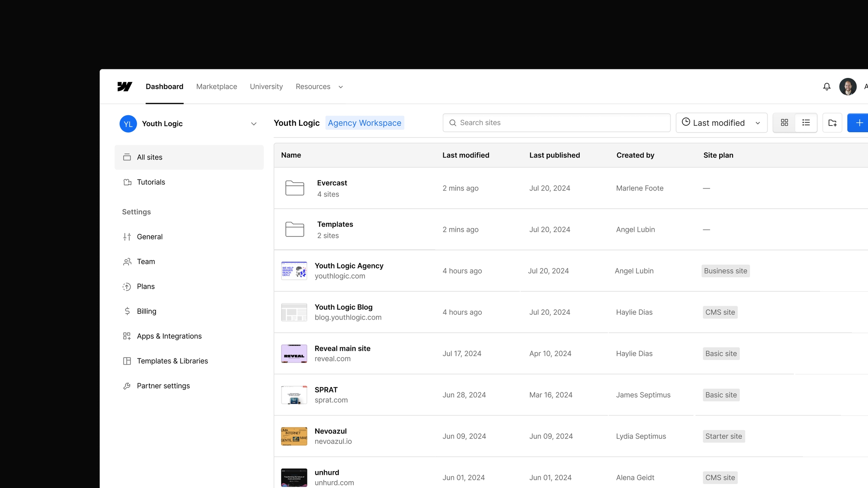The image size is (868, 488).
Task: Click the blue plus new site button
Action: (859, 123)
